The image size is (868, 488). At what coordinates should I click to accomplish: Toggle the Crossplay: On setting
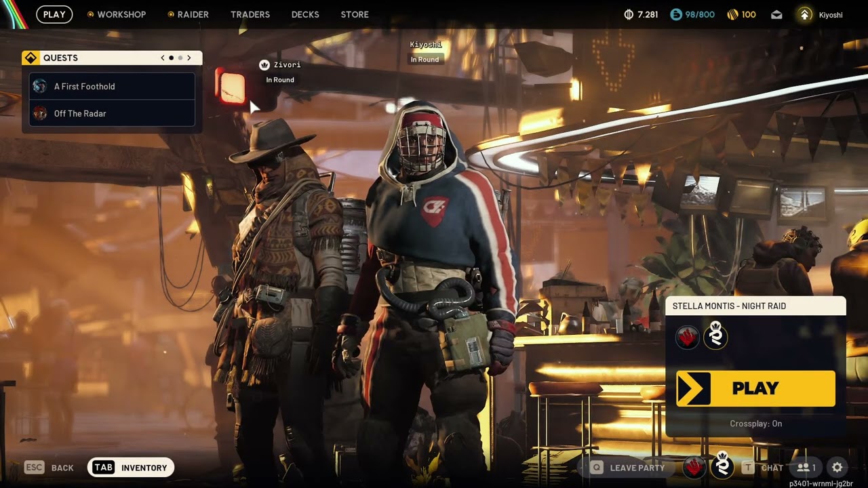755,424
